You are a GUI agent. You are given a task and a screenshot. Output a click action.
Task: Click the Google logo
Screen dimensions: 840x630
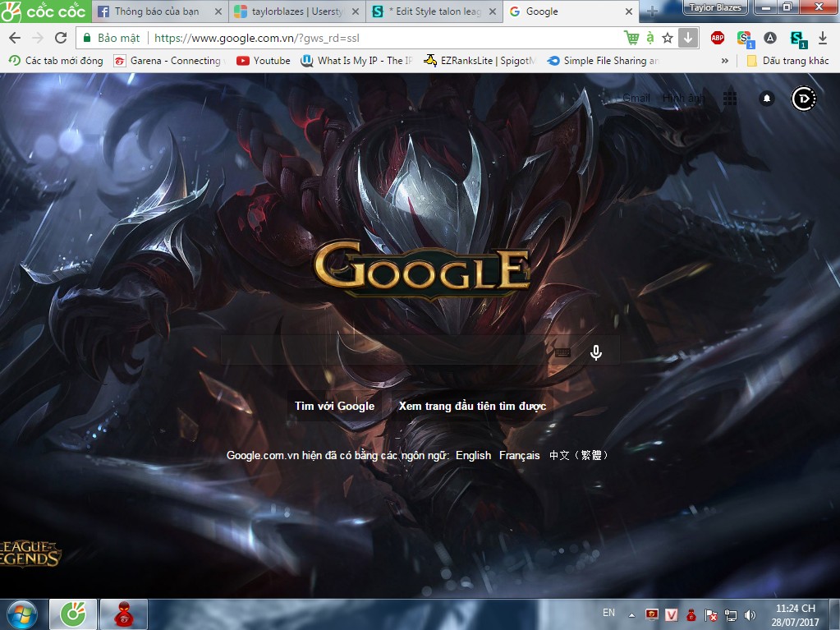(423, 270)
